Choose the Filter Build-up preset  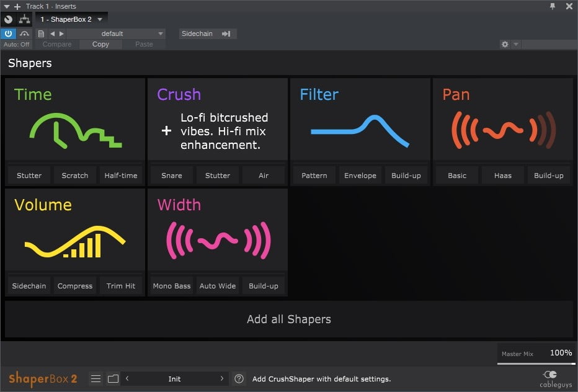coord(406,176)
